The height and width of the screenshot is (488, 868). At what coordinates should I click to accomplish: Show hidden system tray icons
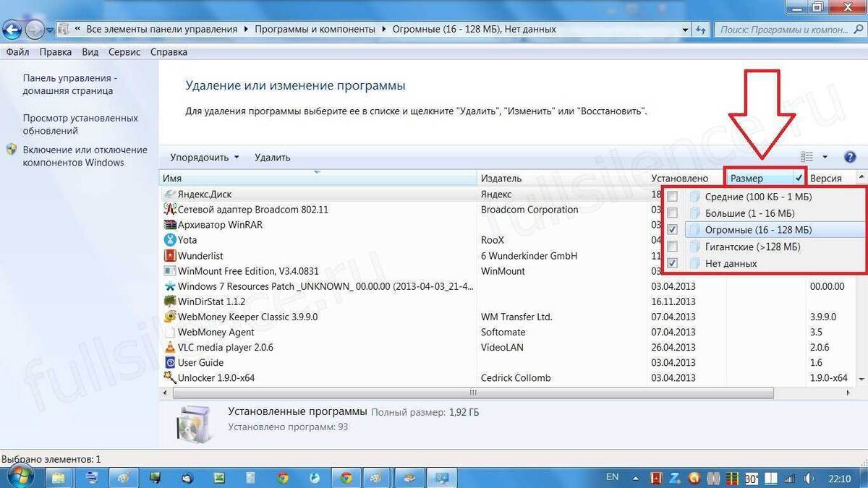point(637,478)
